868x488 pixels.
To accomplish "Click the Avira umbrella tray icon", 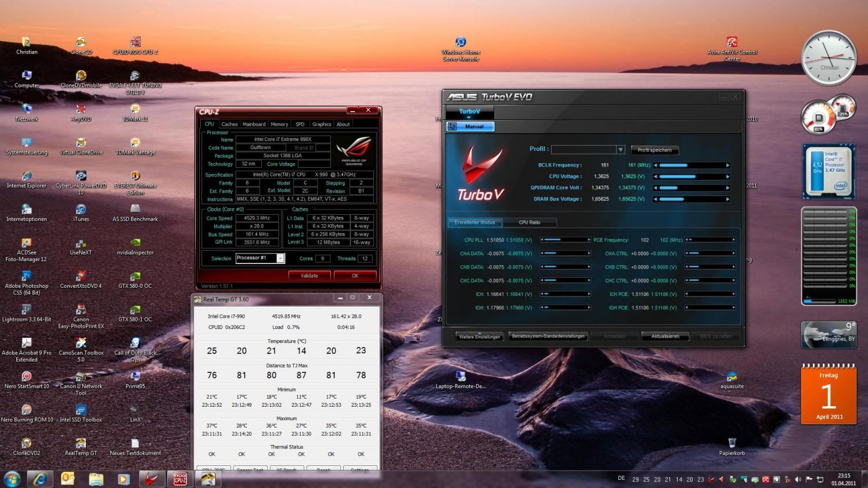I will click(x=765, y=479).
